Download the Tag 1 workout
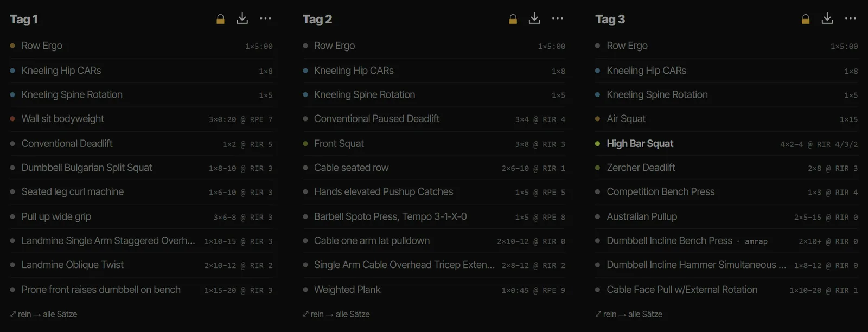Viewport: 868px width, 332px height. click(242, 18)
